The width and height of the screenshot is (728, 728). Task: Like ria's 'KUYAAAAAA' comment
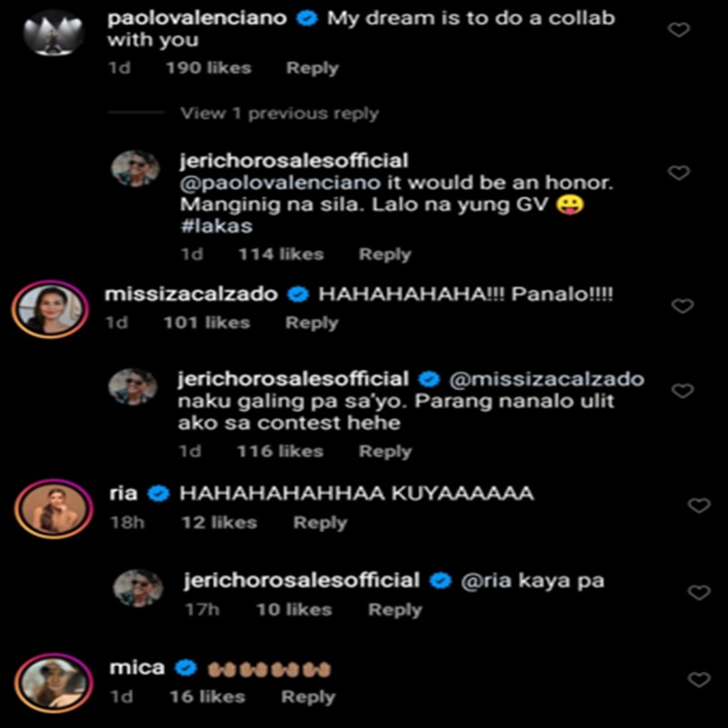click(699, 506)
